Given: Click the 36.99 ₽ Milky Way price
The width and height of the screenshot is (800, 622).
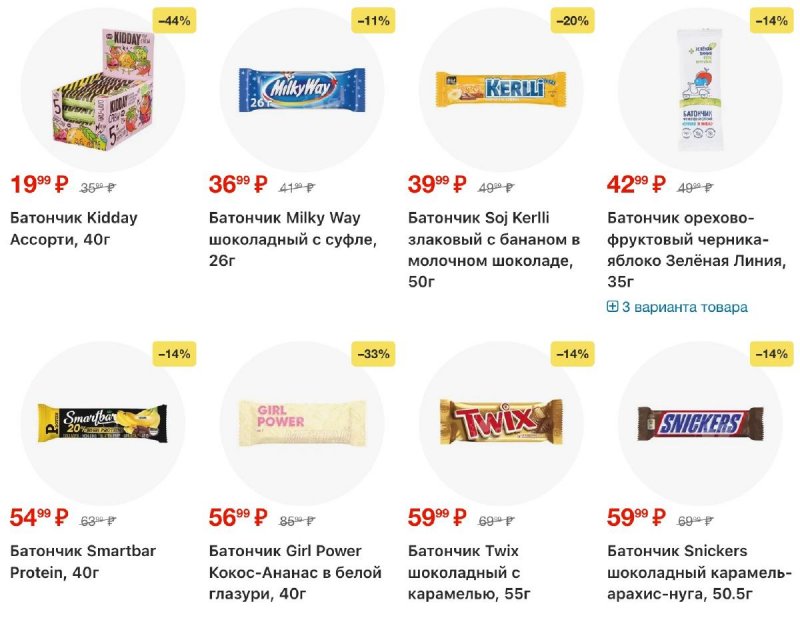Looking at the screenshot, I should click(x=238, y=185).
